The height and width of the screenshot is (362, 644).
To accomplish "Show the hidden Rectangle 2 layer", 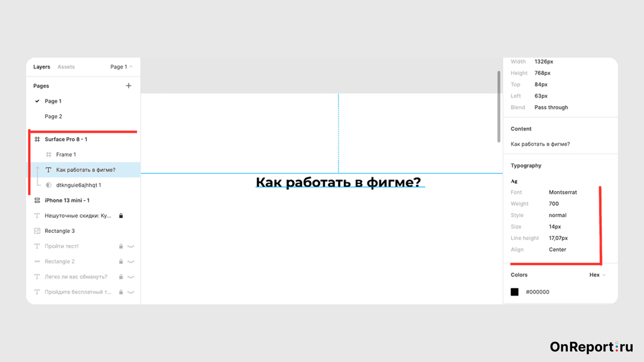I will (131, 262).
